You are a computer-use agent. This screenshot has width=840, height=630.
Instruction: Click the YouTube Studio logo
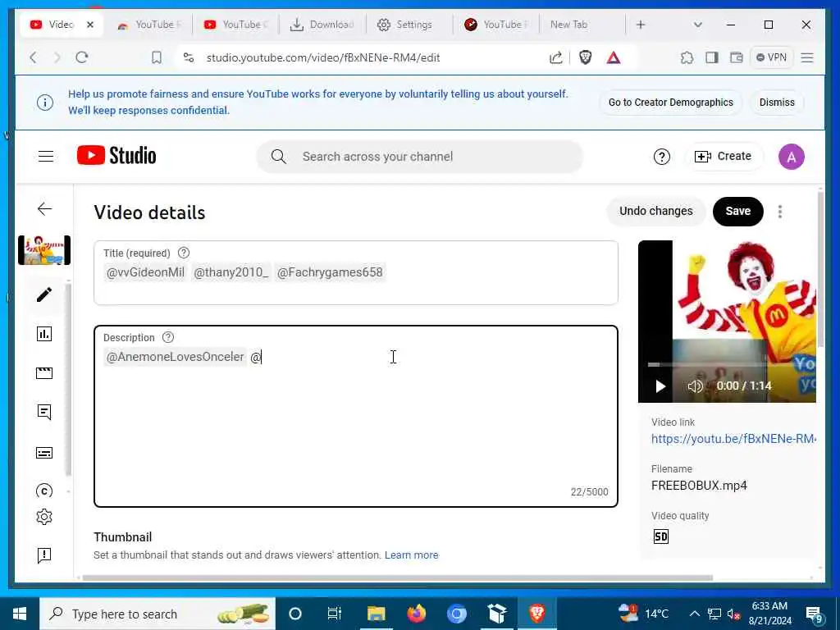pos(116,155)
